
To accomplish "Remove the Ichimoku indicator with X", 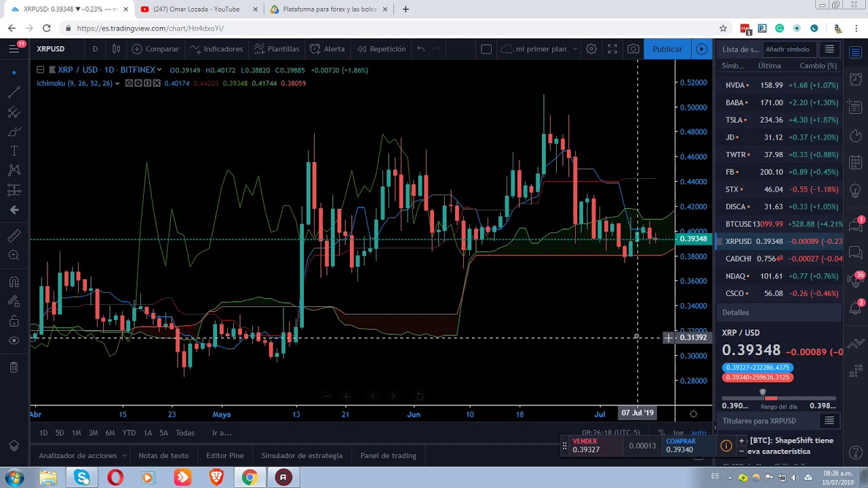I will coord(157,83).
